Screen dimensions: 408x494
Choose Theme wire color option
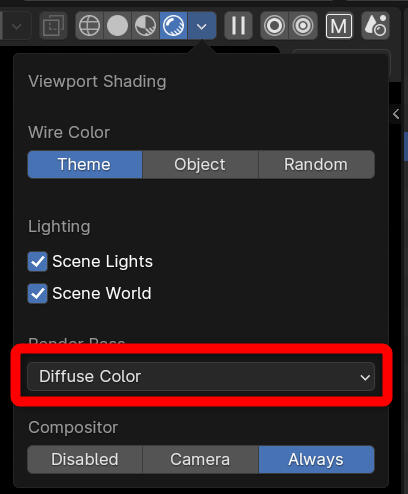pos(85,164)
